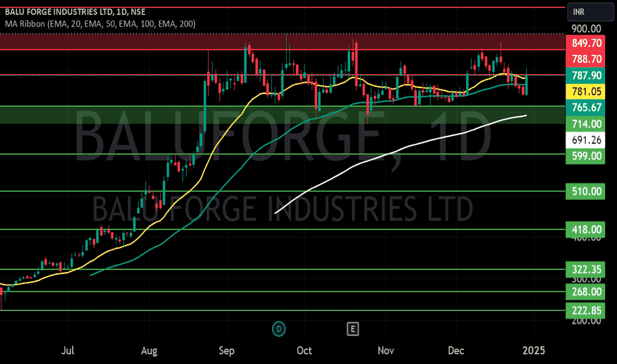Click the Sep label on time axis
This screenshot has height=364, width=617.
tap(226, 350)
